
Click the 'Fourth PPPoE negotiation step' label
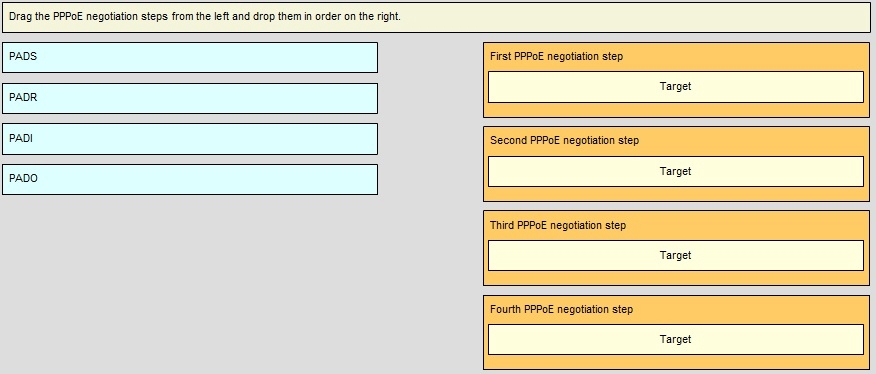pyautogui.click(x=561, y=309)
